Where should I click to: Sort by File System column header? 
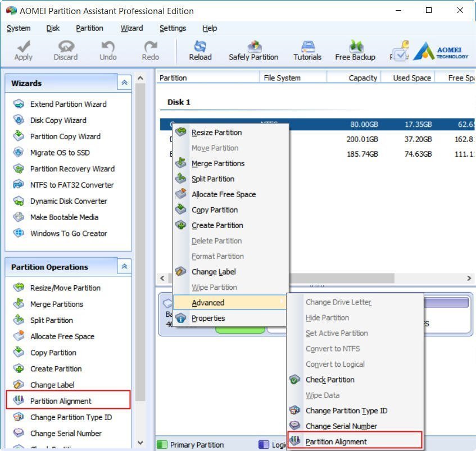tap(293, 78)
